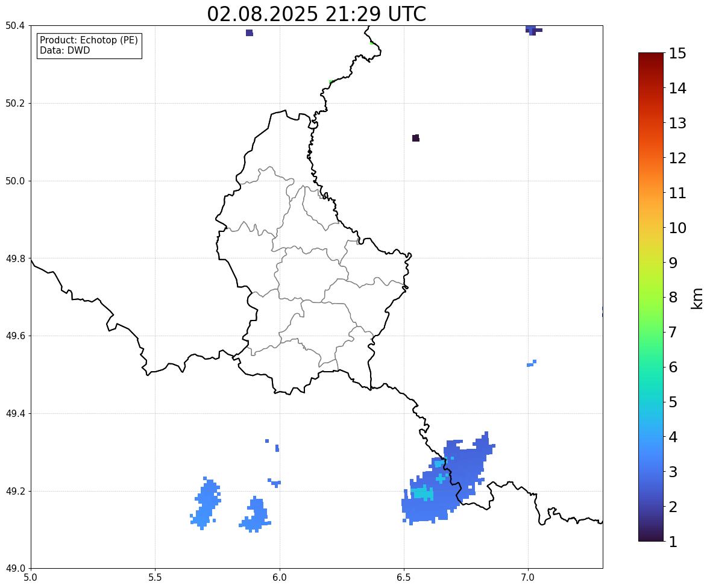
Task: Click the colorbar 'km' unit label
Action: coord(697,298)
